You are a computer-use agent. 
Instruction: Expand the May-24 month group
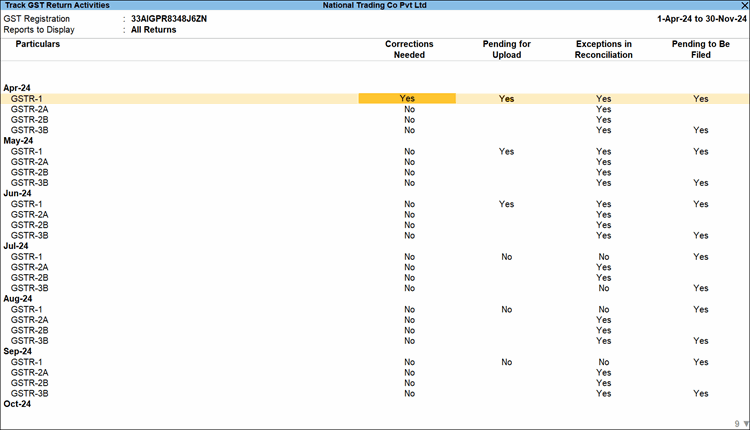click(x=17, y=141)
